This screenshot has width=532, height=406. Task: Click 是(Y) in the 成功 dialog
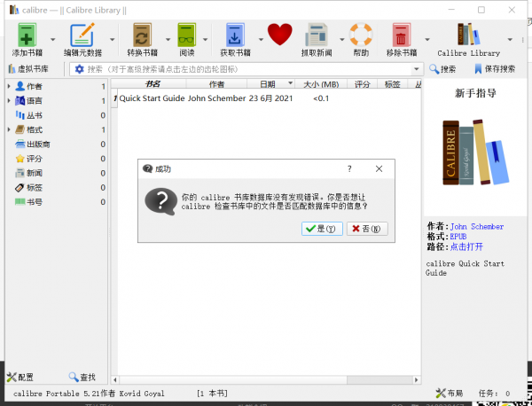click(x=322, y=229)
